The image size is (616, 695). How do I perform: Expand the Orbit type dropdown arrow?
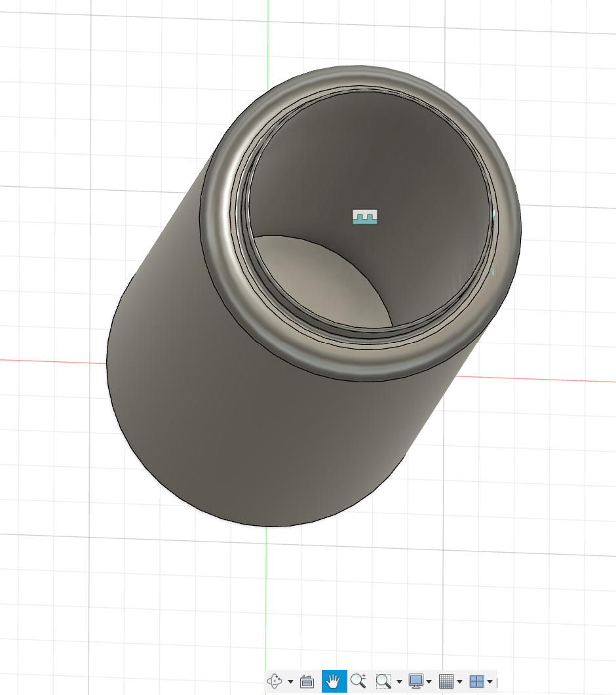[290, 682]
